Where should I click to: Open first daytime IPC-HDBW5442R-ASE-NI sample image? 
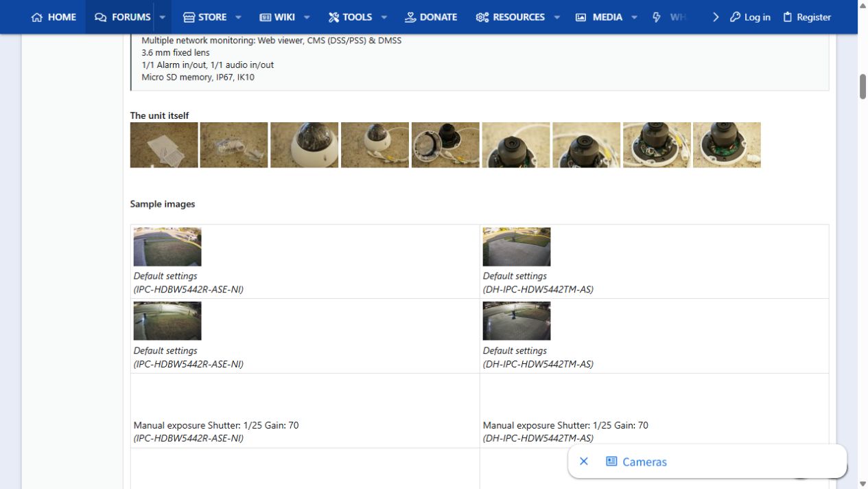pos(167,247)
